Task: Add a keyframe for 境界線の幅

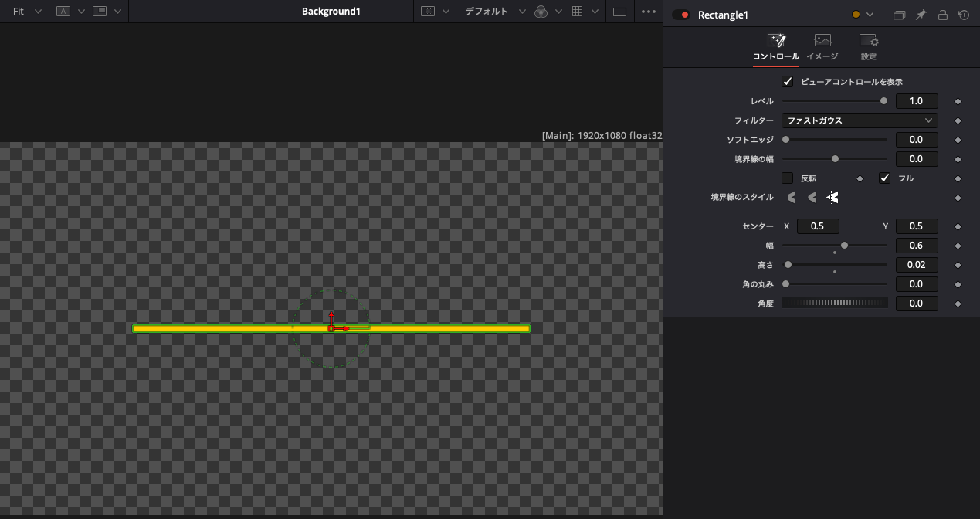Action: 958,159
